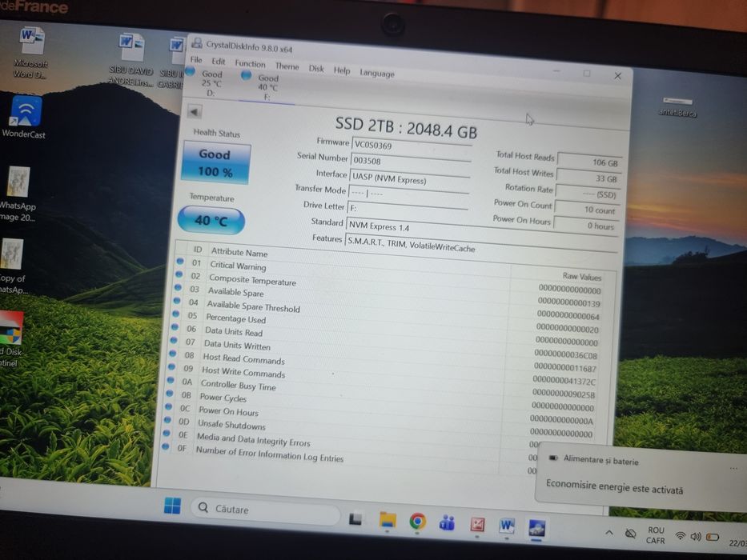The height and width of the screenshot is (560, 747).
Task: Expand the hidden system tray icons chevron
Action: pos(608,533)
